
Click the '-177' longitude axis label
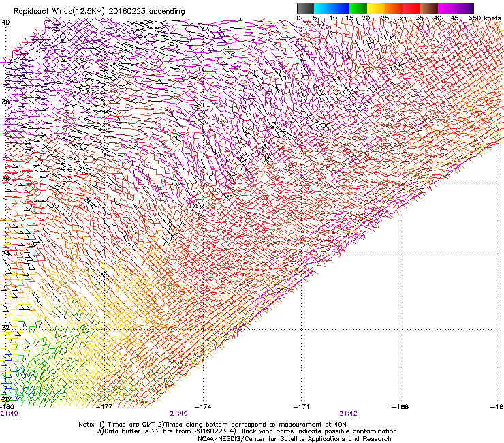click(x=105, y=406)
